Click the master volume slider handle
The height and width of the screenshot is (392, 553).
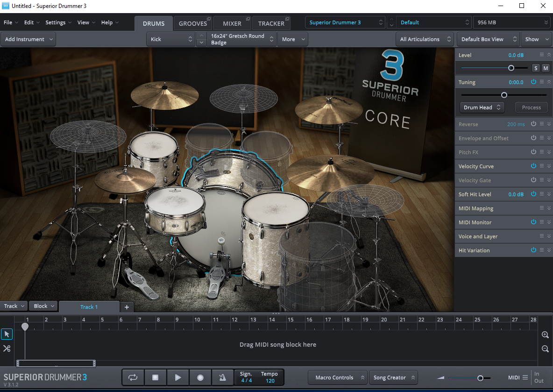click(x=480, y=378)
